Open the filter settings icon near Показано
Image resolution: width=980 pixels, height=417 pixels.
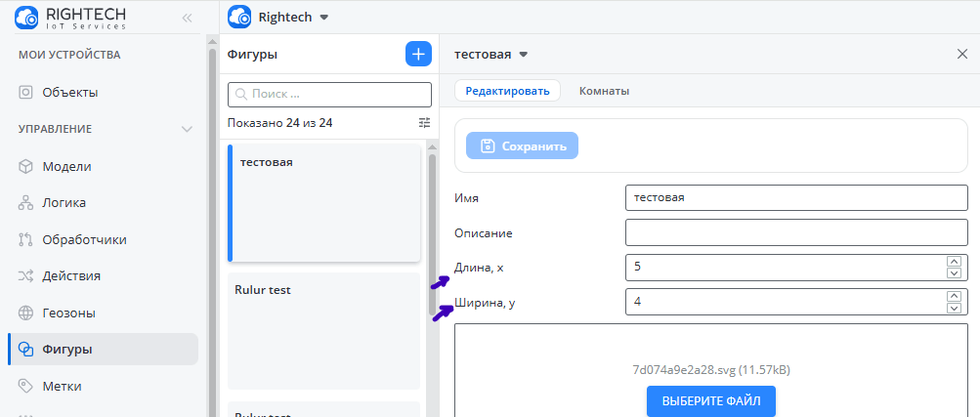425,123
